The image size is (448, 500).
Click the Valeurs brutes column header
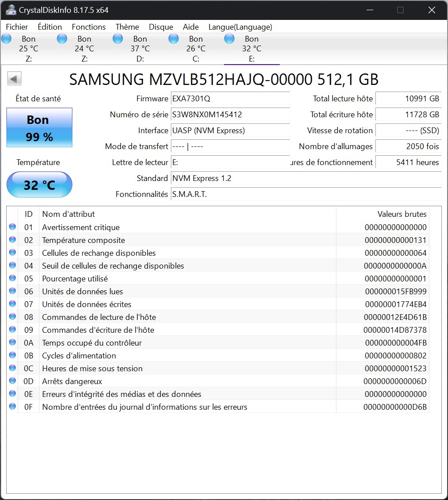[382, 214]
